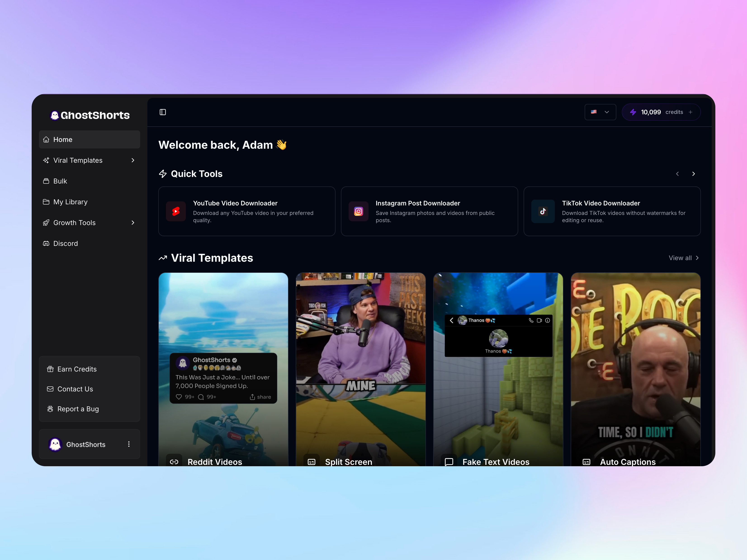747x560 pixels.
Task: Go to previous Quick Tools page arrow
Action: pyautogui.click(x=677, y=174)
